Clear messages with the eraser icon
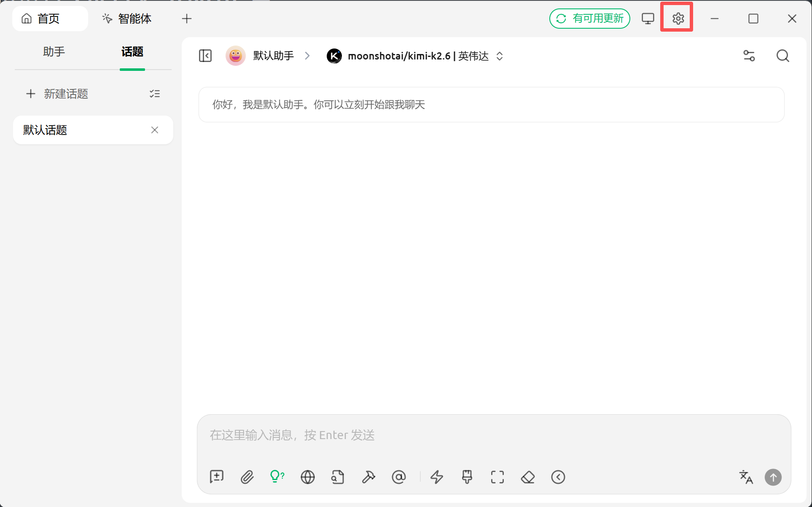 tap(528, 477)
